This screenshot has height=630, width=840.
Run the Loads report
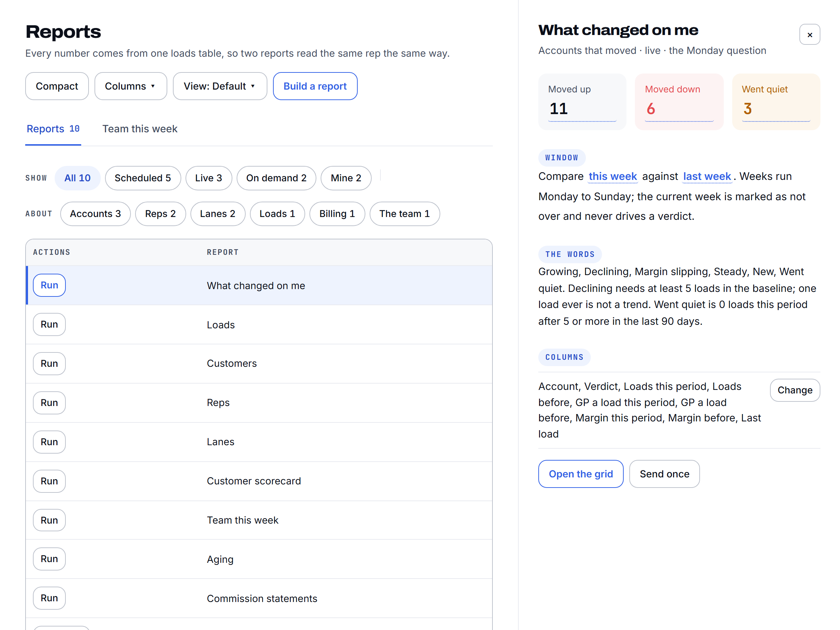click(x=49, y=324)
